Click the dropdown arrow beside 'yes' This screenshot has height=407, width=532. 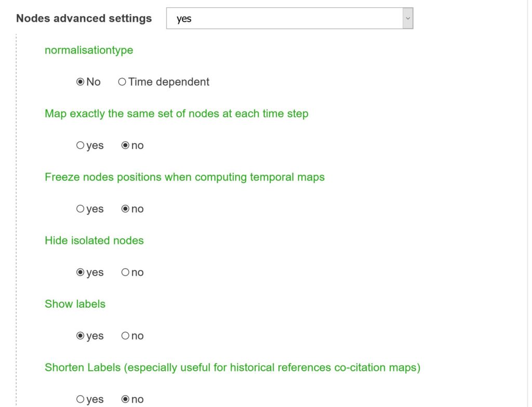pos(408,18)
